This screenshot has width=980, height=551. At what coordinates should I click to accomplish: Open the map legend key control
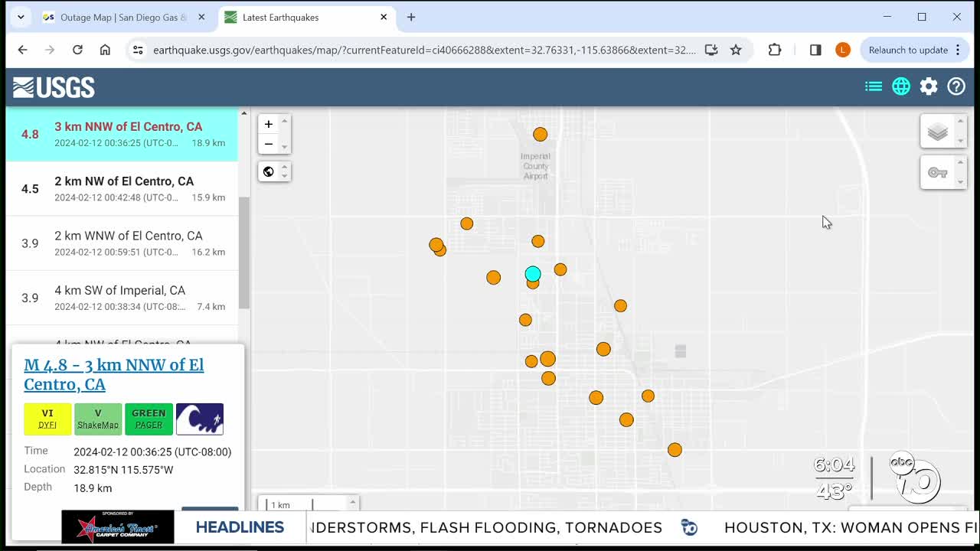click(x=938, y=173)
